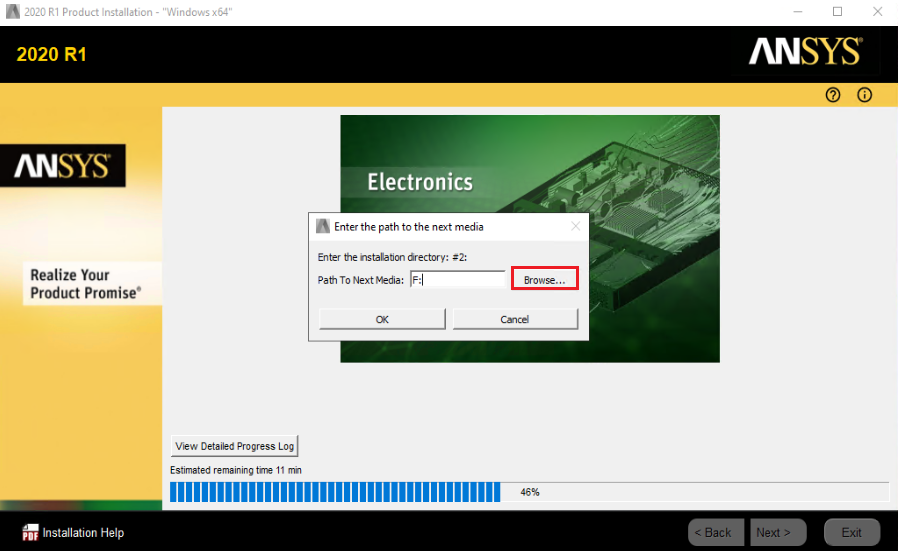Image resolution: width=898 pixels, height=551 pixels.
Task: Open the info icon in yellow bar
Action: [x=864, y=95]
